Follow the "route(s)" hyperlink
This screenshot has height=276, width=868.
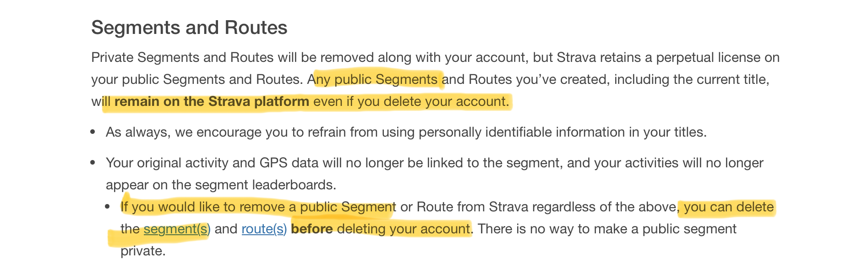[264, 229]
